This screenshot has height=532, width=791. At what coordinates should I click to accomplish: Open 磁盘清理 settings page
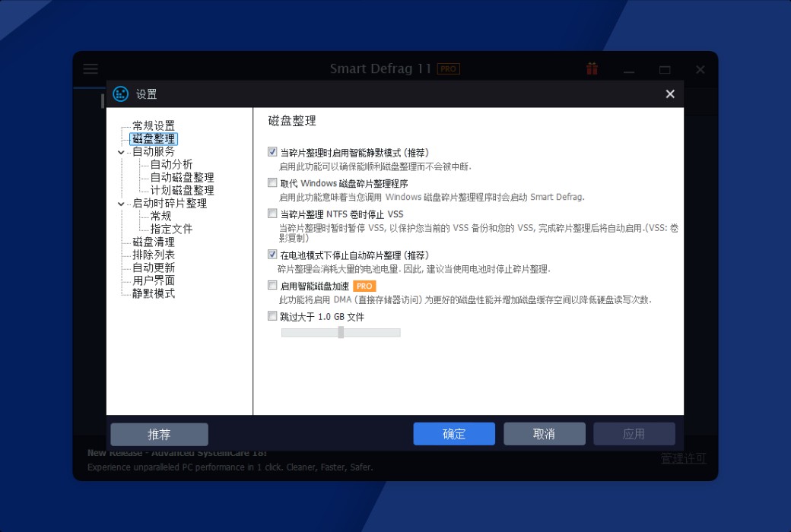(x=154, y=242)
